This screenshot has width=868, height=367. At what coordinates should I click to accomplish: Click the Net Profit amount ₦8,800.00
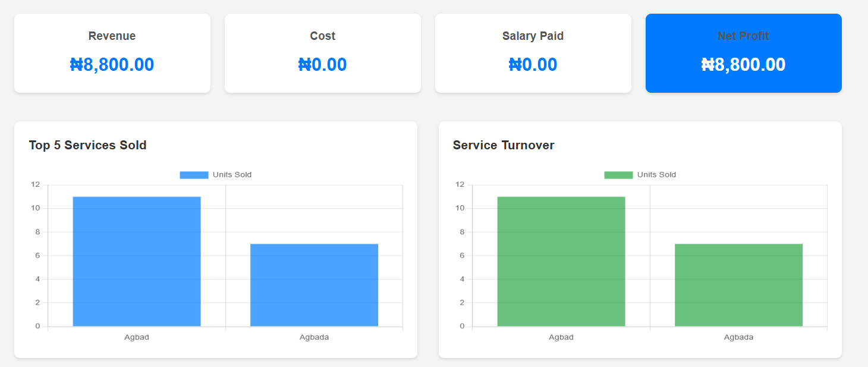pos(743,64)
